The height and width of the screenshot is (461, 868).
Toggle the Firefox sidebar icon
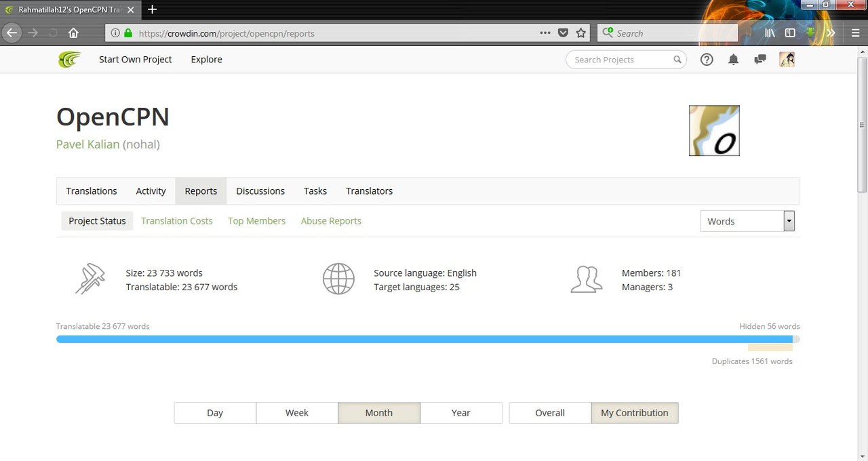point(790,33)
